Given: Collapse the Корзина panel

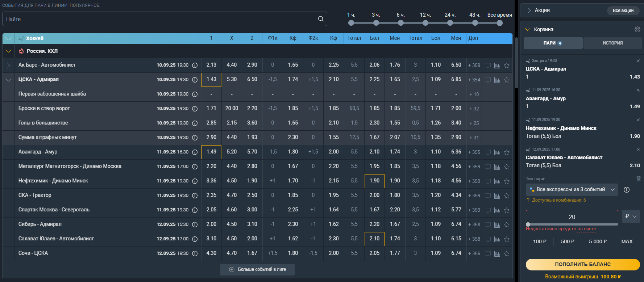Looking at the screenshot, I should 528,29.
